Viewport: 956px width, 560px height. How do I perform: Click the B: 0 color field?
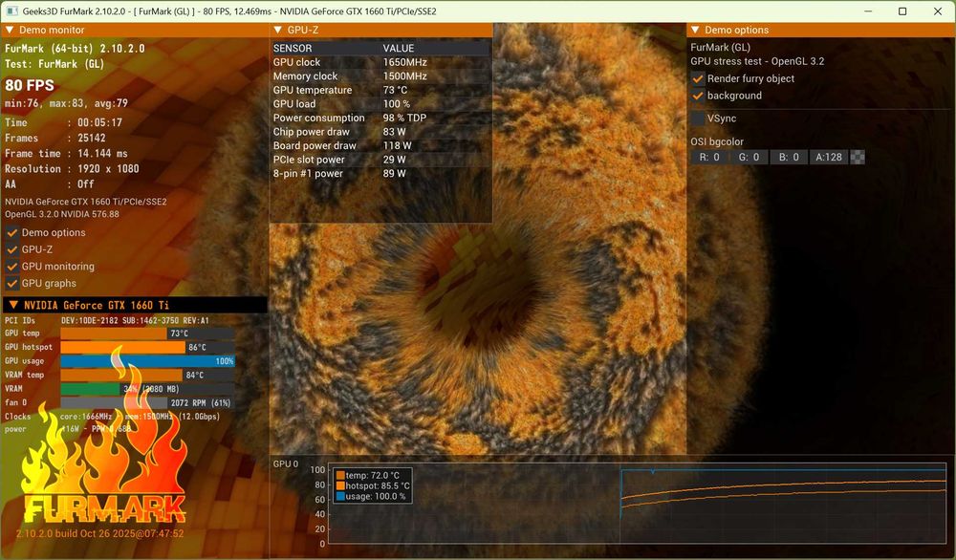point(789,158)
